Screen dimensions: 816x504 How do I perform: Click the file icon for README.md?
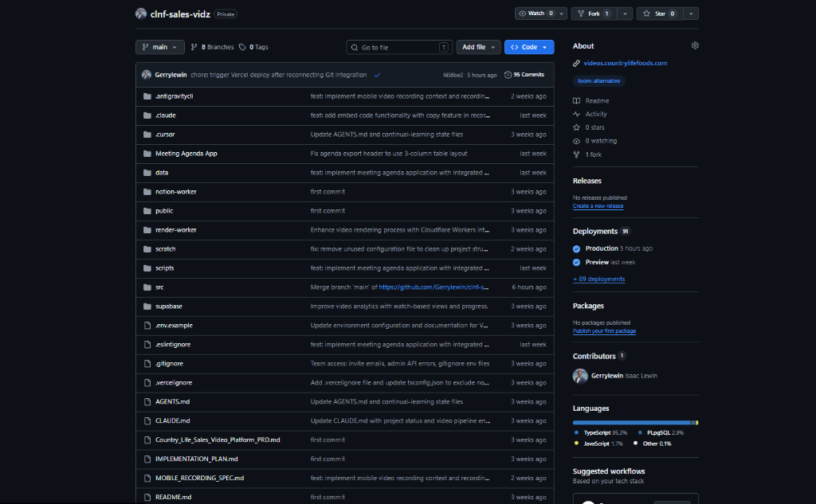(x=147, y=498)
